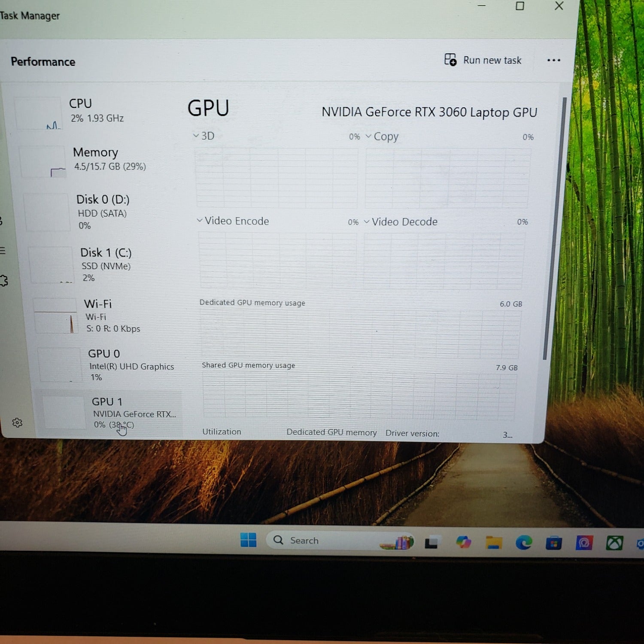644x644 pixels.
Task: Click the Task View taskbar icon
Action: coord(431,542)
